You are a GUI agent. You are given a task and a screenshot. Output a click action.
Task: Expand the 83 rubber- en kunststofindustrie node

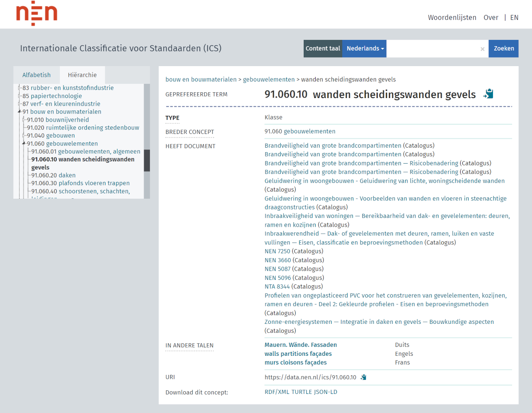click(x=20, y=88)
